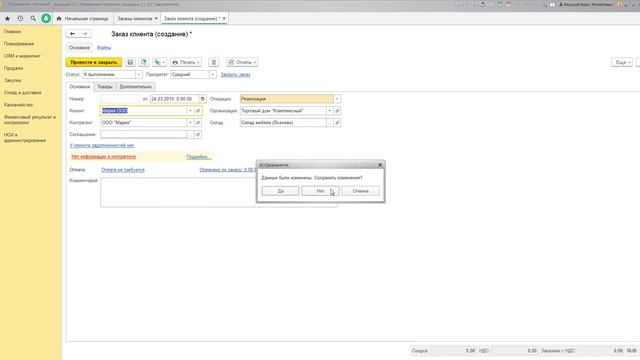Switch to the Товары tab
The height and width of the screenshot is (360, 640).
[105, 87]
